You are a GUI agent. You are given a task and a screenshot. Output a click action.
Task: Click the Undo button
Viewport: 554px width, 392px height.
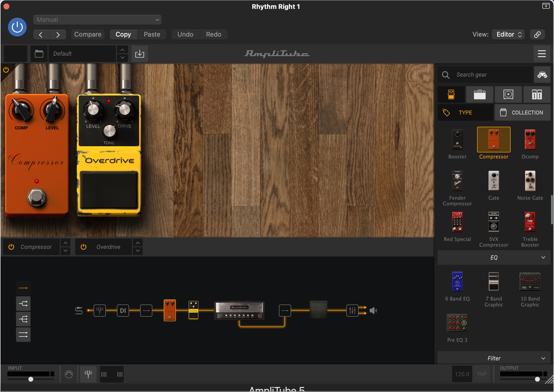tap(185, 35)
